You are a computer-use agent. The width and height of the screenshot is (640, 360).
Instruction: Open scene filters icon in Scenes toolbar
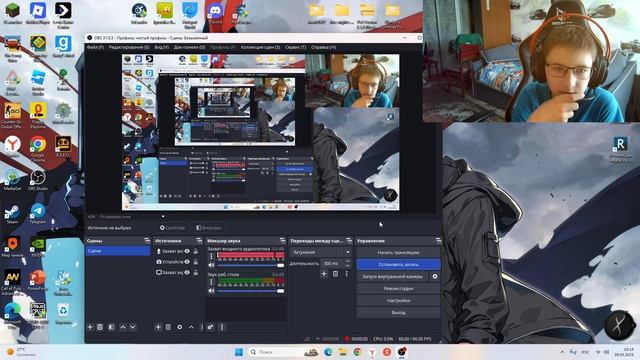(111, 327)
